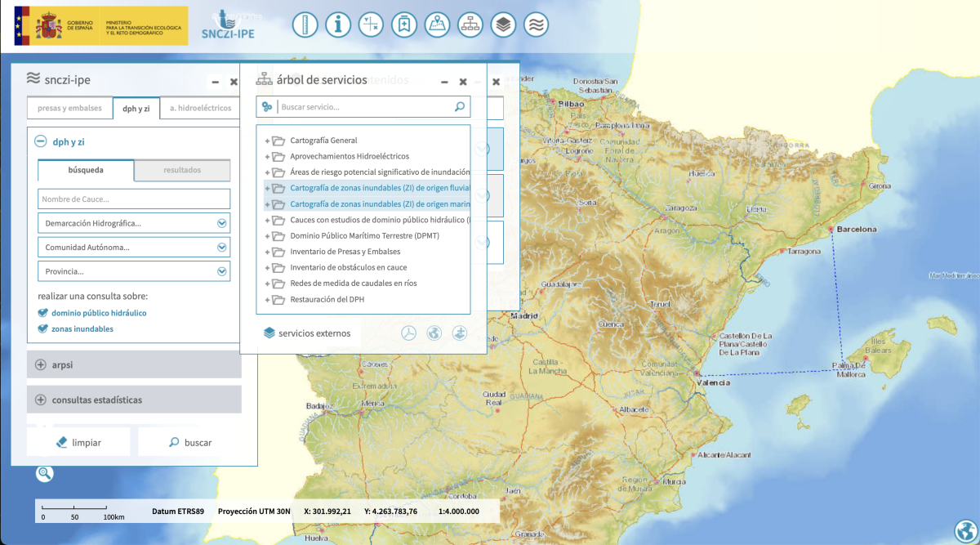
Task: Click the Nombre de Cauce input field
Action: pos(134,199)
